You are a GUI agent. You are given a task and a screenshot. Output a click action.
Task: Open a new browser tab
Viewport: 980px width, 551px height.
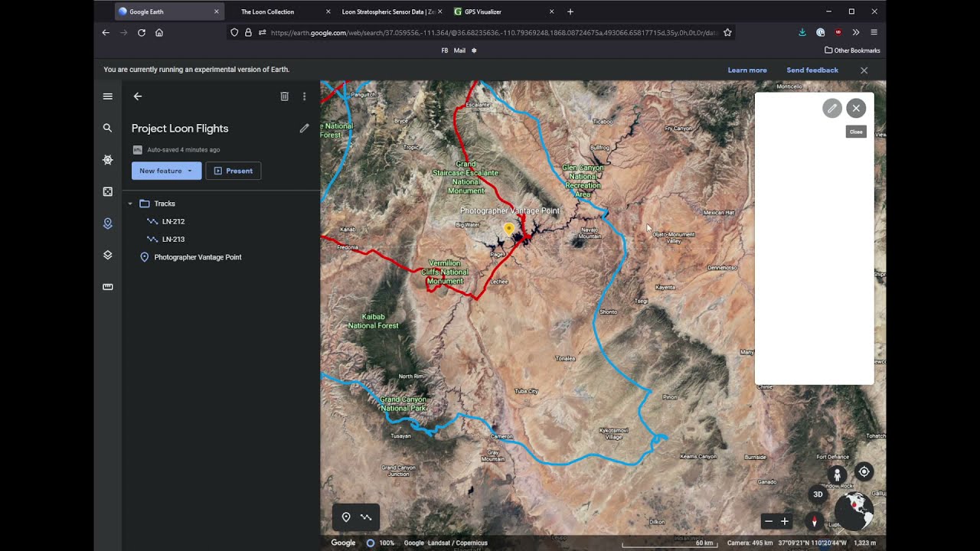tap(570, 11)
